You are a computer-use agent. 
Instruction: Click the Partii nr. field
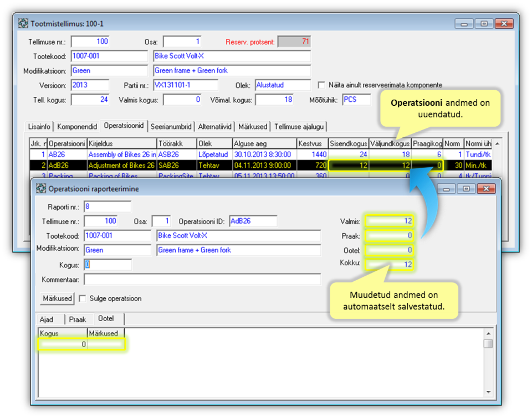186,85
